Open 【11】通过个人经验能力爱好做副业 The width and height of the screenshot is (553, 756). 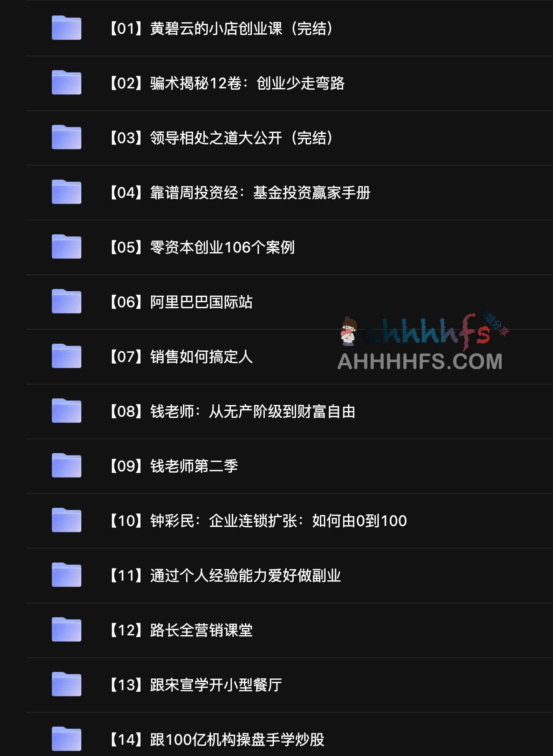click(225, 575)
